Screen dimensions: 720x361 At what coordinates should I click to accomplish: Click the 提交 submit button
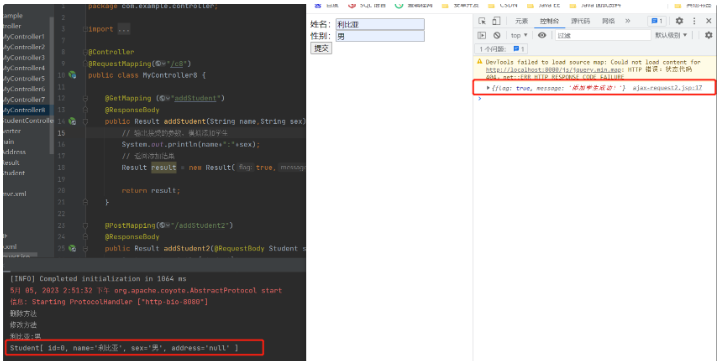click(321, 48)
